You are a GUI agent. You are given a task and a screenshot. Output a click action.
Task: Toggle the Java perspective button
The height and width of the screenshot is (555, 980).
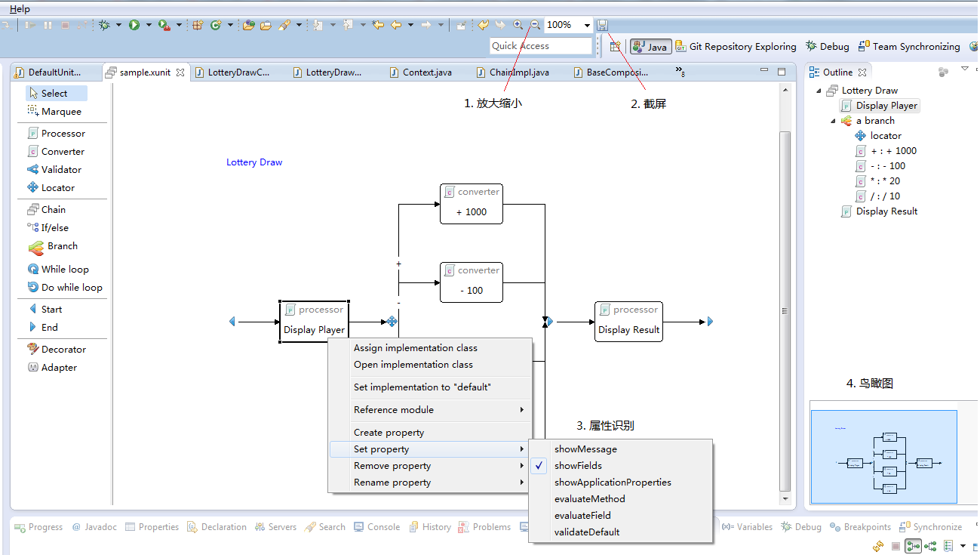click(650, 46)
